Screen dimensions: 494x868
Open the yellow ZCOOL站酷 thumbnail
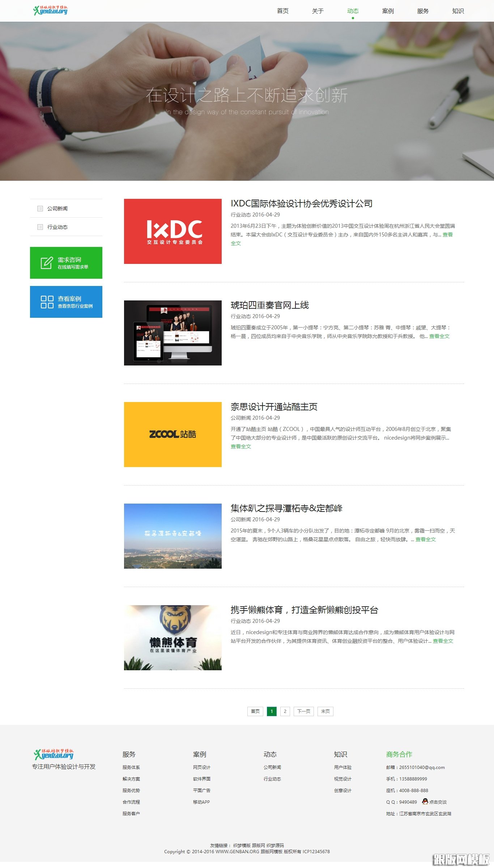pyautogui.click(x=173, y=435)
